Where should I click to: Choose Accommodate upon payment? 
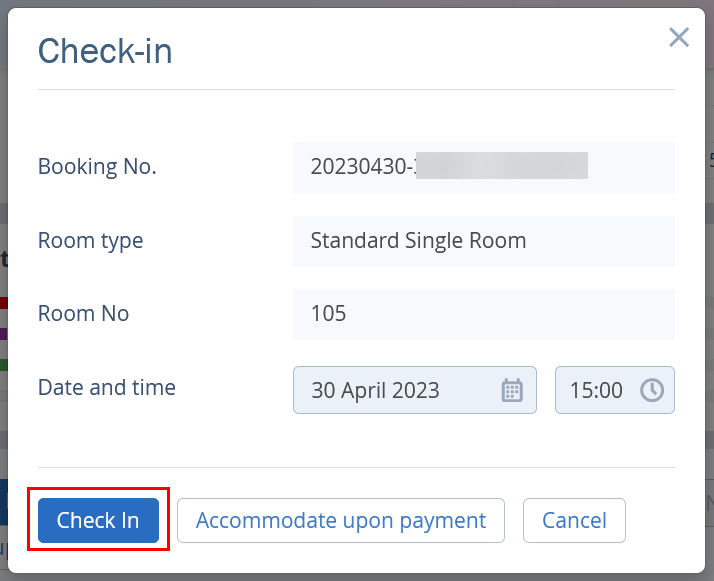pyautogui.click(x=341, y=520)
